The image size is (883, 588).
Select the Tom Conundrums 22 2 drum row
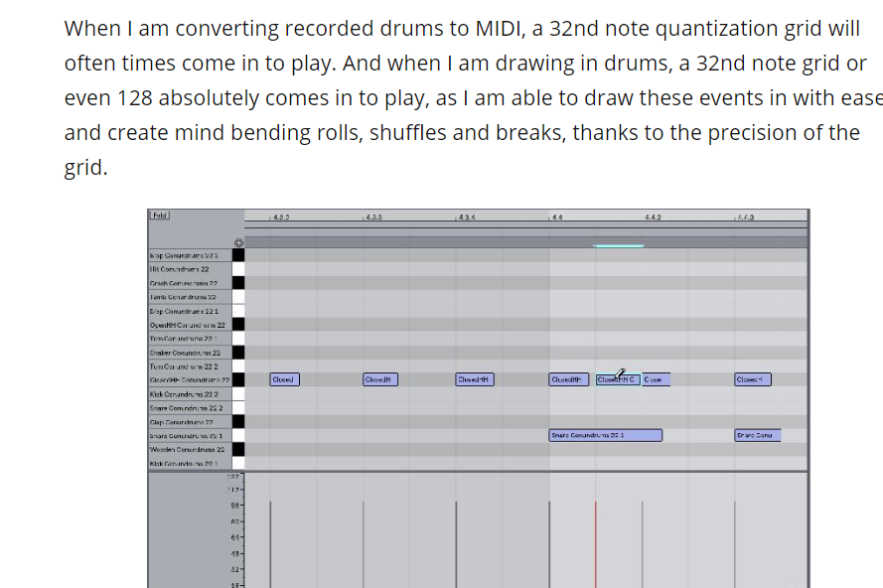tap(190, 367)
